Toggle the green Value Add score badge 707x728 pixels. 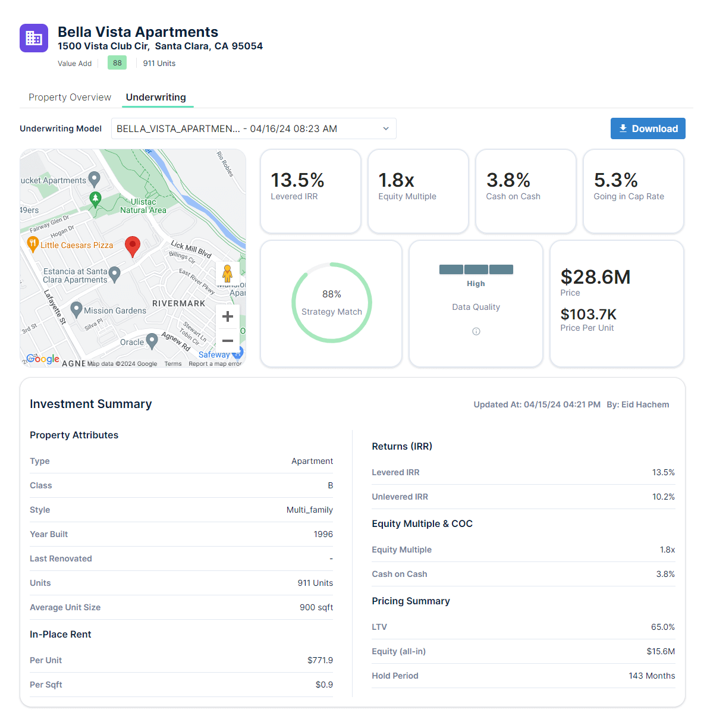pyautogui.click(x=117, y=62)
